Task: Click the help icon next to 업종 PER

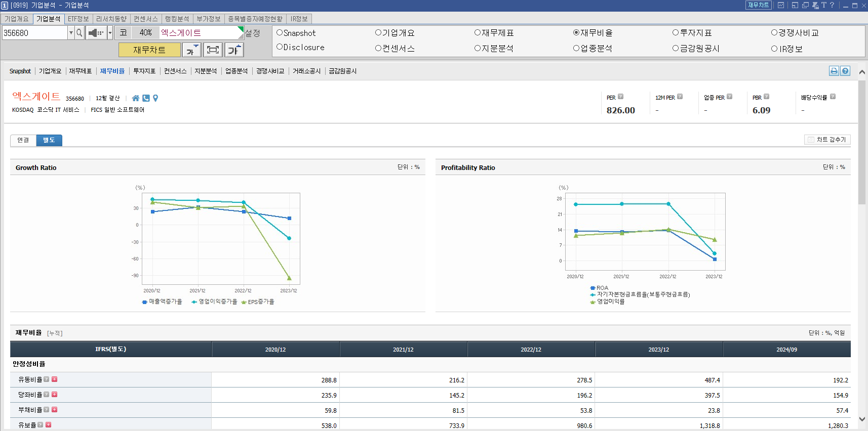Action: coord(729,97)
